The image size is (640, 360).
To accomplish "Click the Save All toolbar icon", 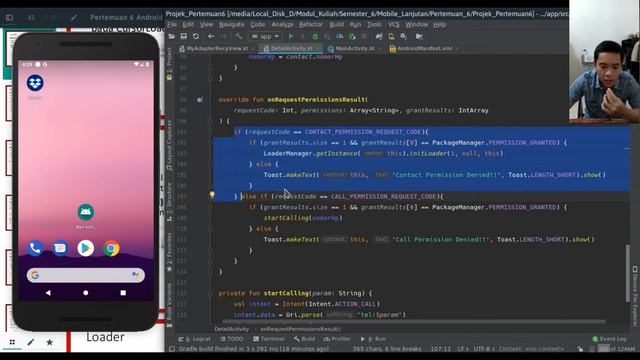I will pyautogui.click(x=184, y=36).
